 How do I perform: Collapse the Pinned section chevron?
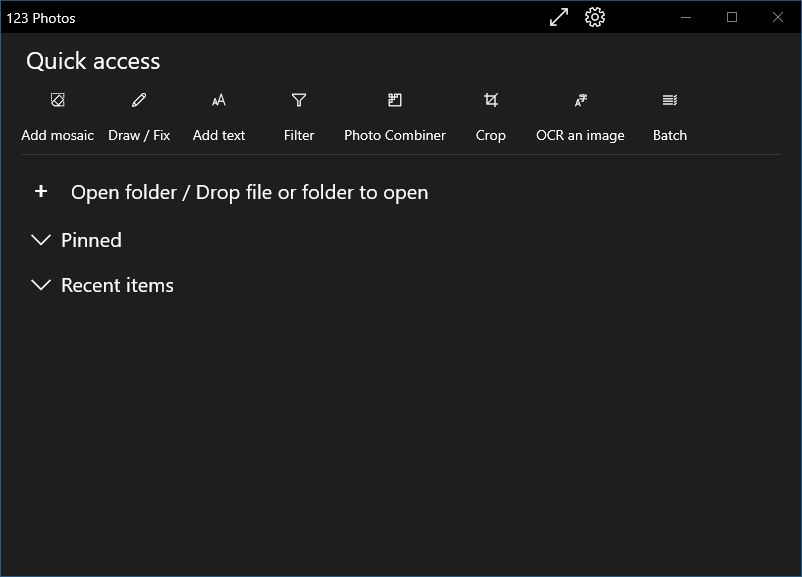[x=41, y=240]
